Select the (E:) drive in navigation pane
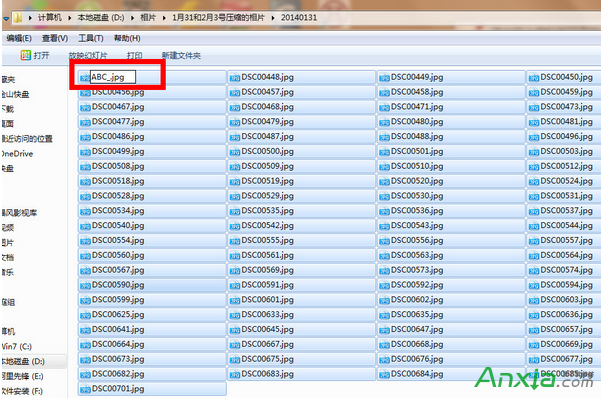601x398 pixels. tap(22, 377)
